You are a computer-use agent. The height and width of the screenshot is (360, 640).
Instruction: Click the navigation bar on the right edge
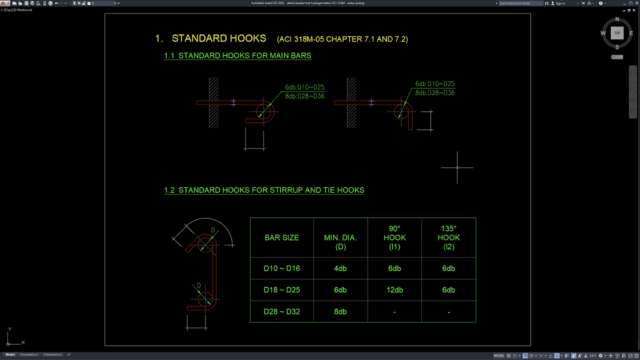point(633,92)
